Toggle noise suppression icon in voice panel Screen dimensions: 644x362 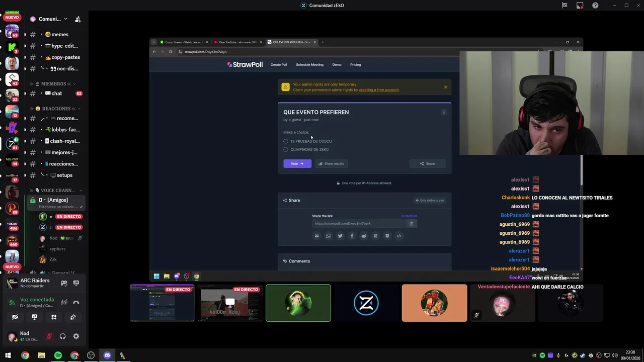64,302
